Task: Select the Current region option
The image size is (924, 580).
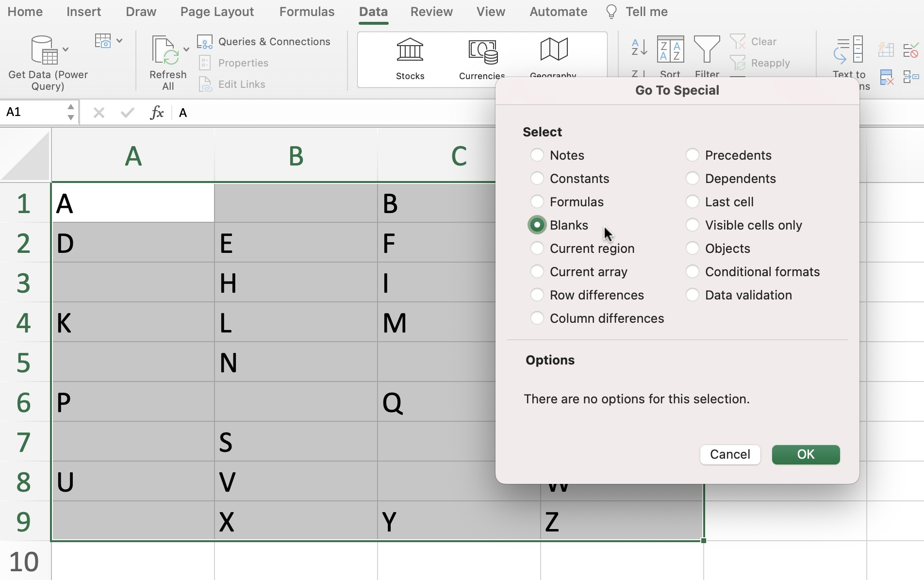Action: pyautogui.click(x=537, y=248)
